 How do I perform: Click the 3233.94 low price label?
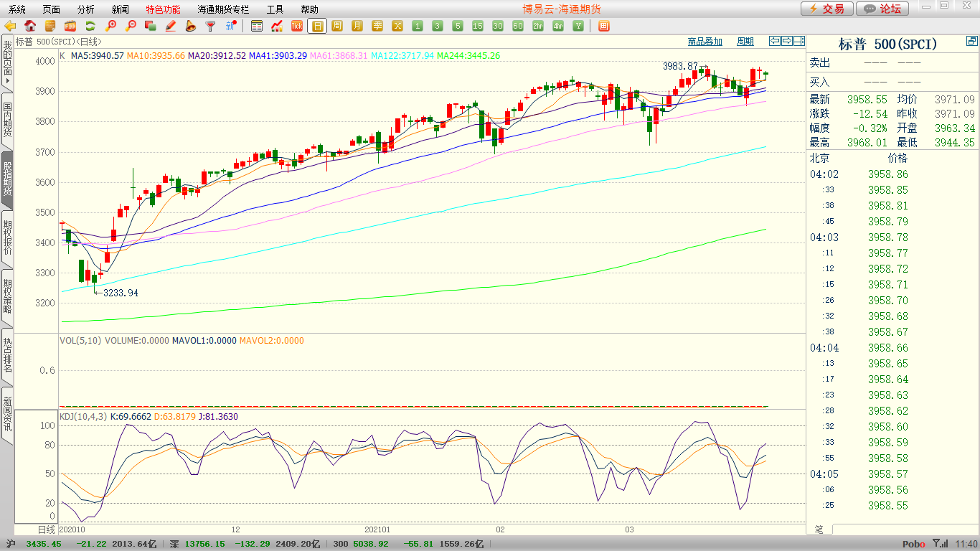pos(121,293)
